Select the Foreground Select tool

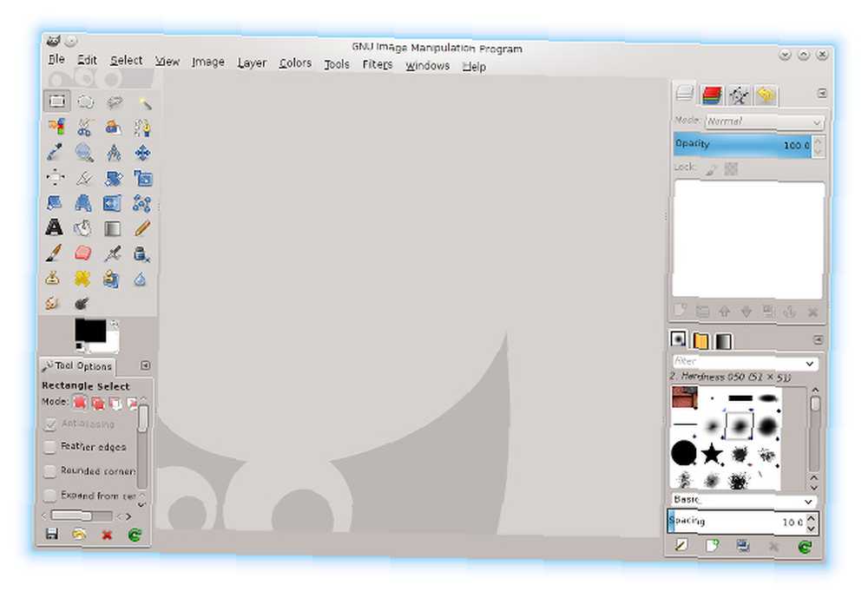pos(114,128)
